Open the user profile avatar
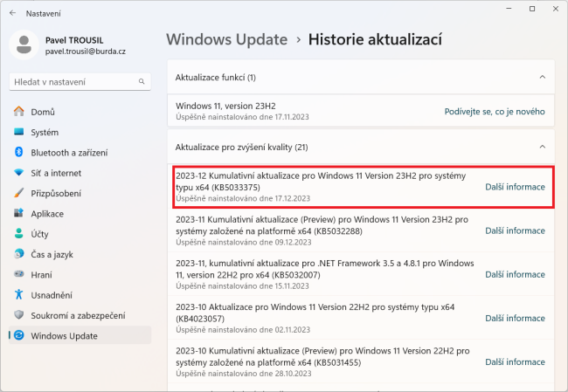Viewport: 568px width, 392px height. tap(24, 45)
